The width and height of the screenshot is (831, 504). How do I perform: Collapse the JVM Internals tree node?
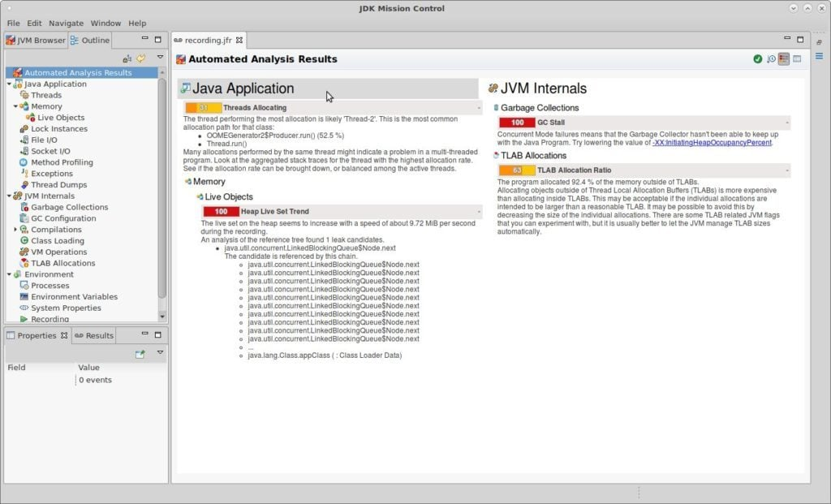click(9, 196)
